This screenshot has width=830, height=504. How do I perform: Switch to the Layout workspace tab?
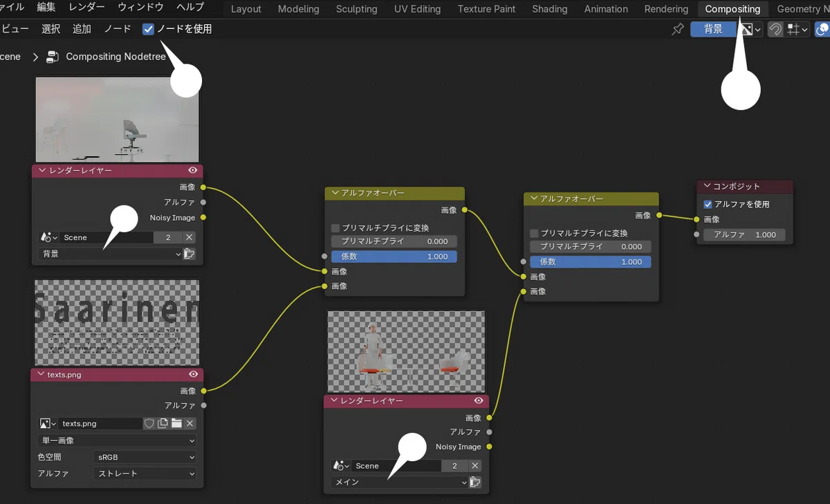pyautogui.click(x=246, y=9)
